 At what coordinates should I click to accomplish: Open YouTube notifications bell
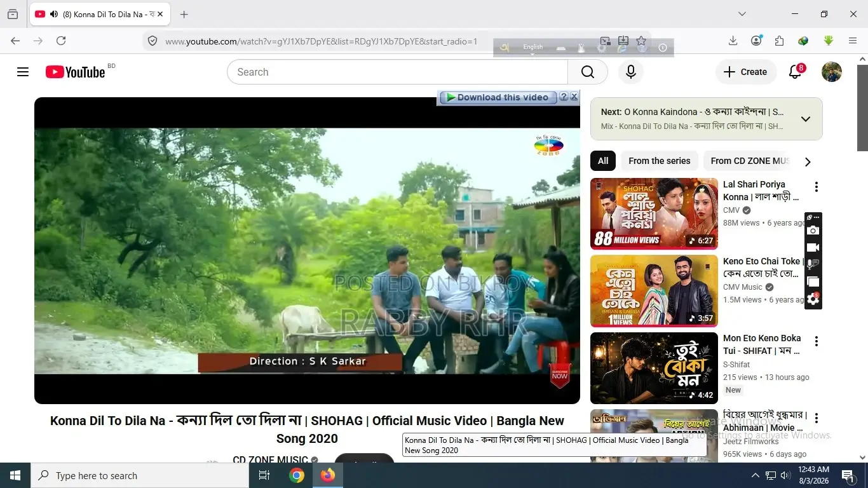click(795, 72)
